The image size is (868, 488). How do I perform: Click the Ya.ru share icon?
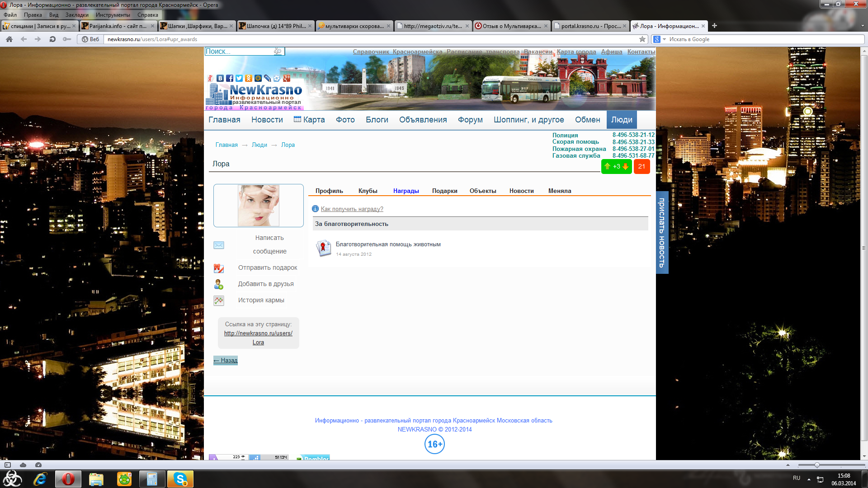pos(210,78)
